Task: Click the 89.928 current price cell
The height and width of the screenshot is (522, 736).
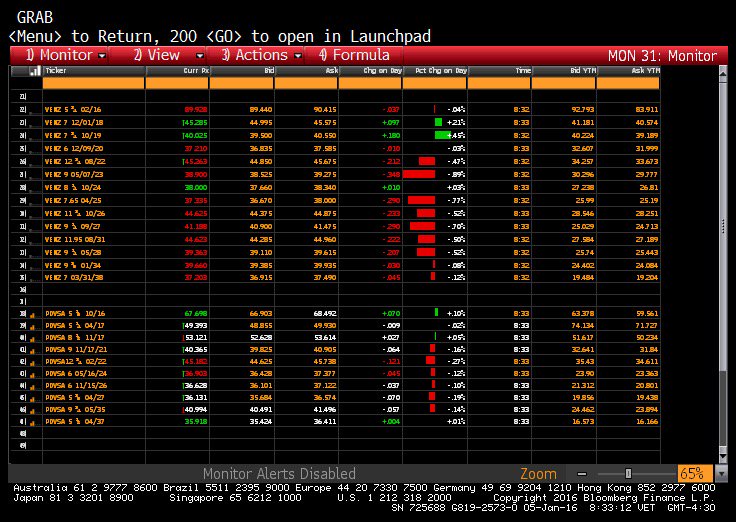Action: (x=196, y=110)
